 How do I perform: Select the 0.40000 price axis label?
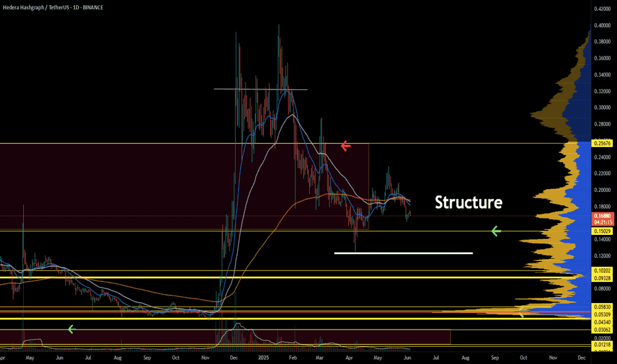click(x=602, y=25)
